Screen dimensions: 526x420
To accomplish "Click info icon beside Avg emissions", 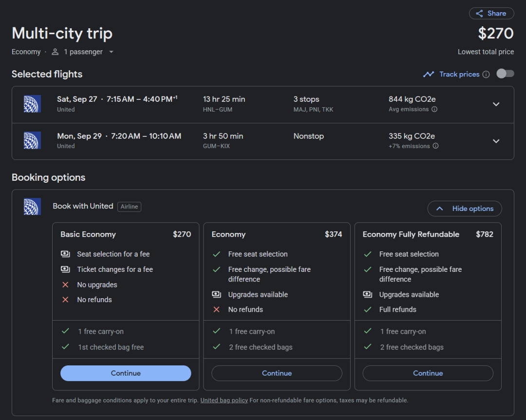I will (x=434, y=109).
